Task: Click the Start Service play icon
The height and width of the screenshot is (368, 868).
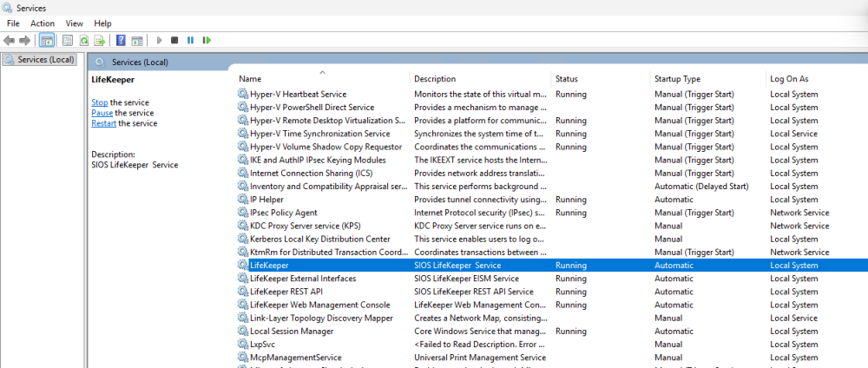Action: click(159, 41)
